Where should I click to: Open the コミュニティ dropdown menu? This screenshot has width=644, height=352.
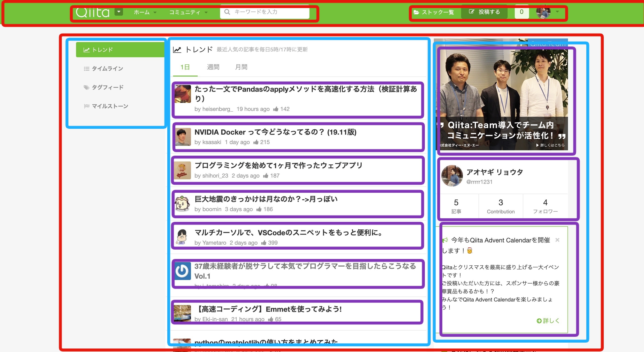(206, 12)
